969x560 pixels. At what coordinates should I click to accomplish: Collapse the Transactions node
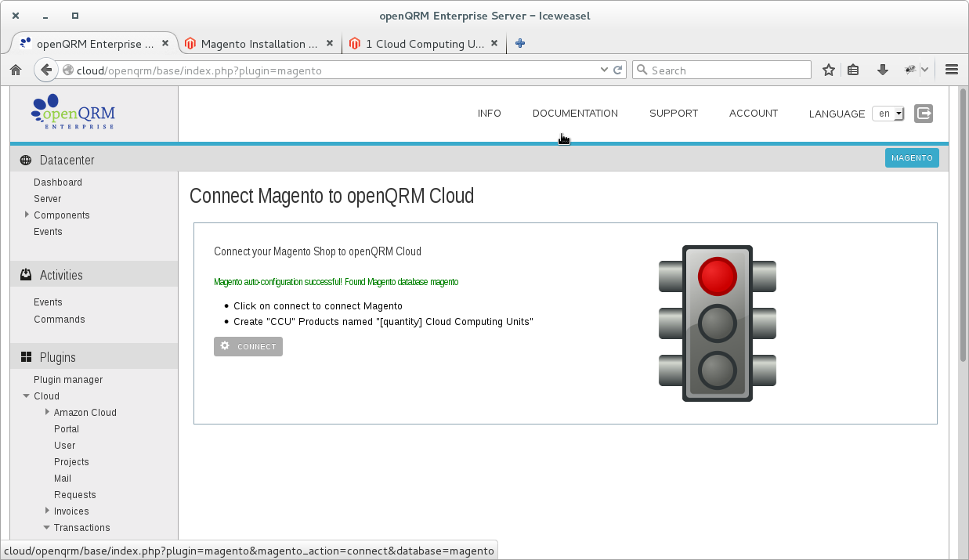coord(47,528)
